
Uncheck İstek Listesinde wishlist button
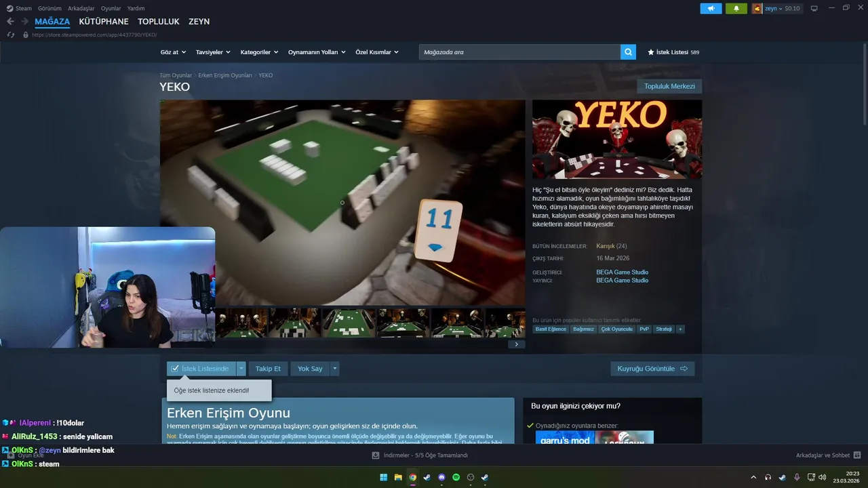click(201, 369)
